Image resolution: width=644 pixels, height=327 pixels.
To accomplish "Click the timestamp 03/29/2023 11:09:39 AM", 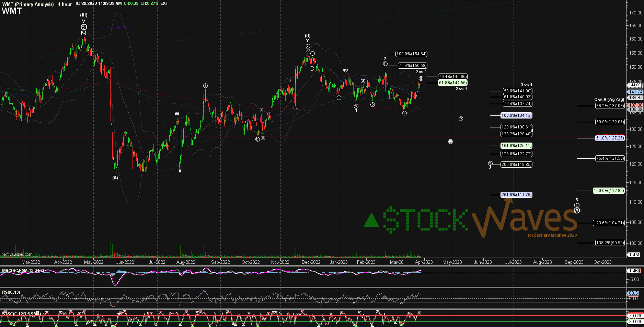I will point(99,3).
